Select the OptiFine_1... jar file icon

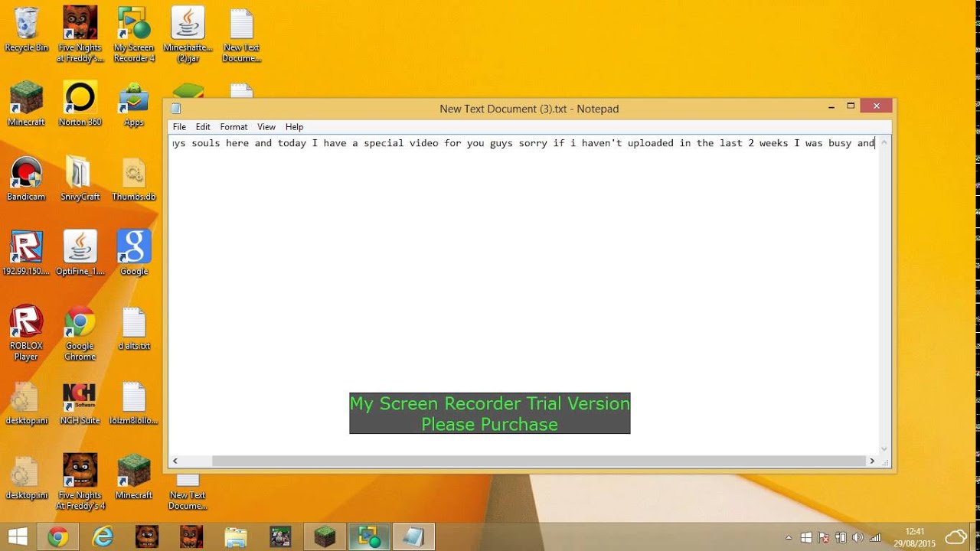click(x=80, y=253)
